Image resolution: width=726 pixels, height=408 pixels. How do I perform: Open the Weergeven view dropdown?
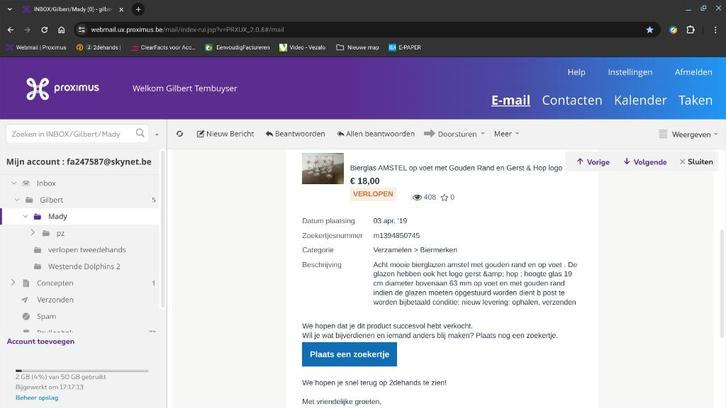coord(688,134)
